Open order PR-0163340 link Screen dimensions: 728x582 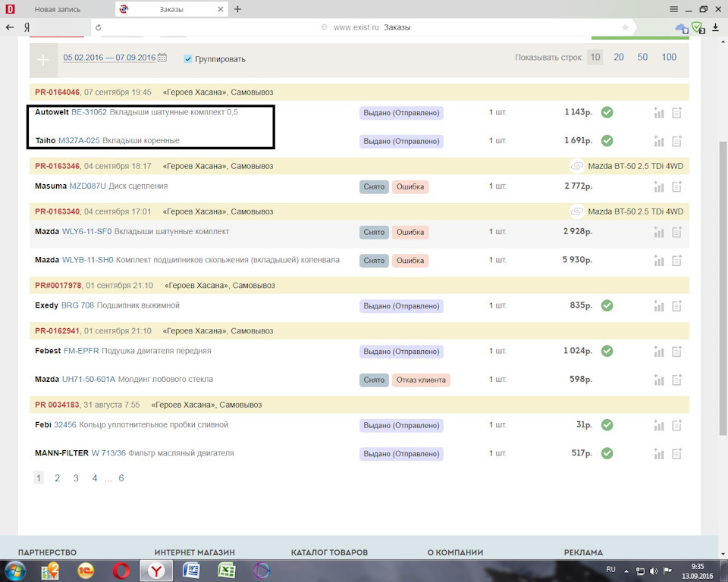[57, 211]
